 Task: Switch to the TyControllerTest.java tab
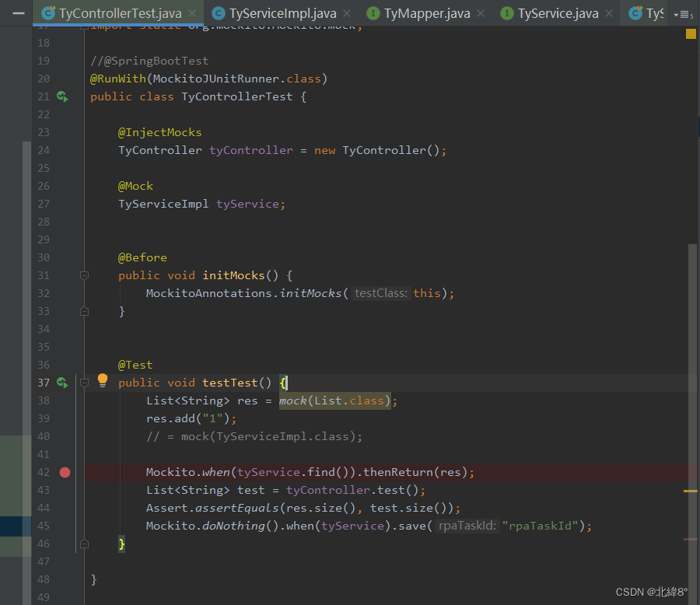coord(120,13)
